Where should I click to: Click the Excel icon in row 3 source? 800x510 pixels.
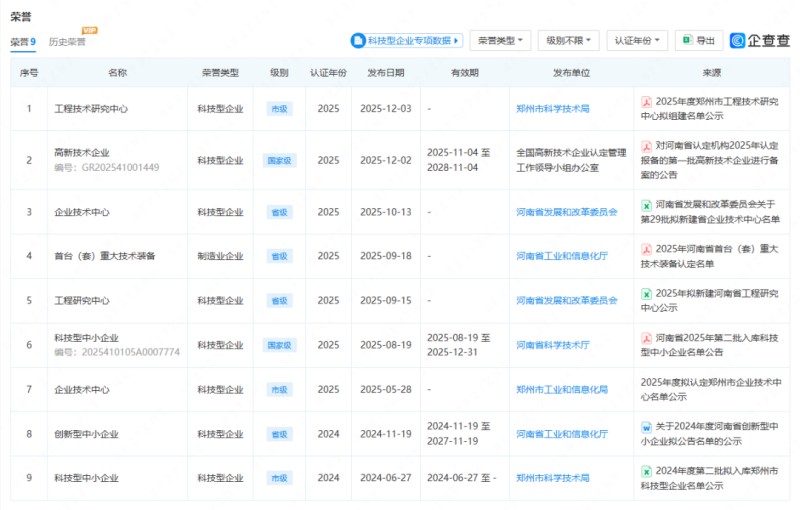click(647, 205)
